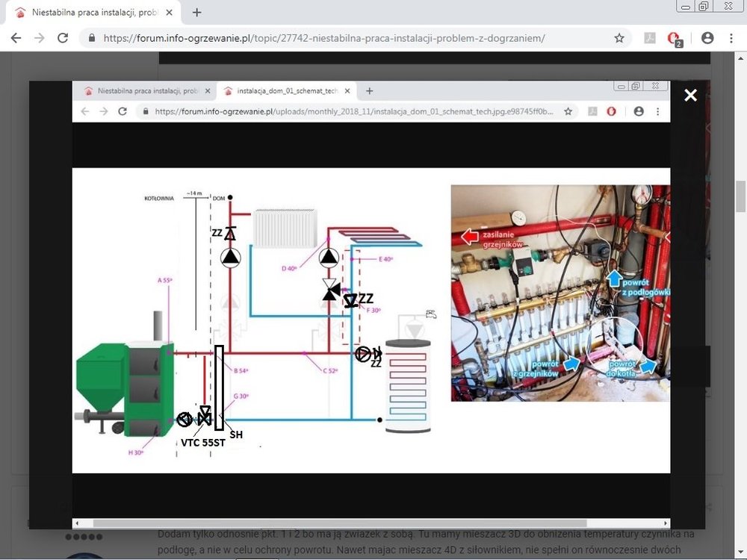
Task: Click the red extension icon with badge 2
Action: (x=674, y=39)
